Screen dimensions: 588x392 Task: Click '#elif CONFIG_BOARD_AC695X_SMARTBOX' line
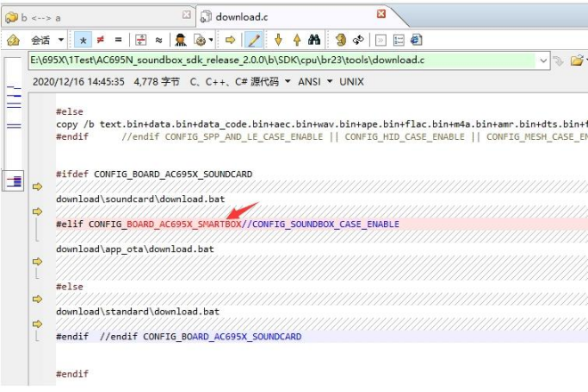pos(322,224)
